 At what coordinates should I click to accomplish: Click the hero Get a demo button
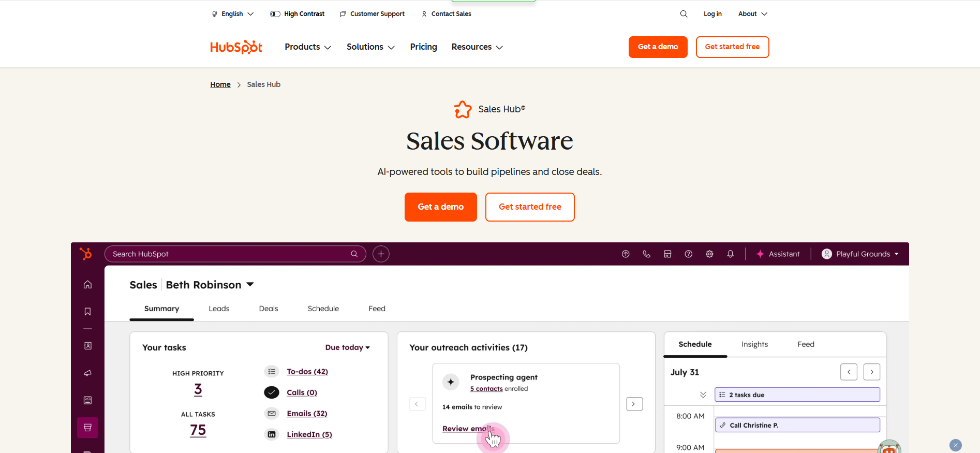click(x=440, y=207)
